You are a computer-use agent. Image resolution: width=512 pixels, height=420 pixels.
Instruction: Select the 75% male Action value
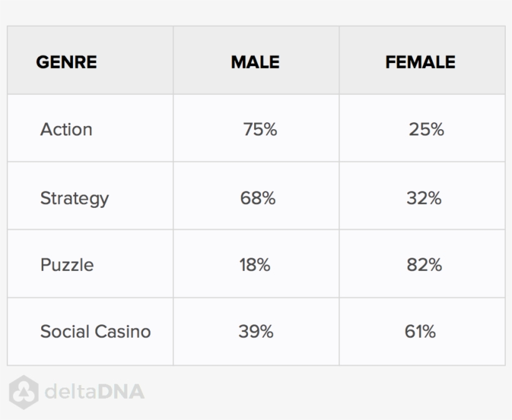[x=259, y=129]
